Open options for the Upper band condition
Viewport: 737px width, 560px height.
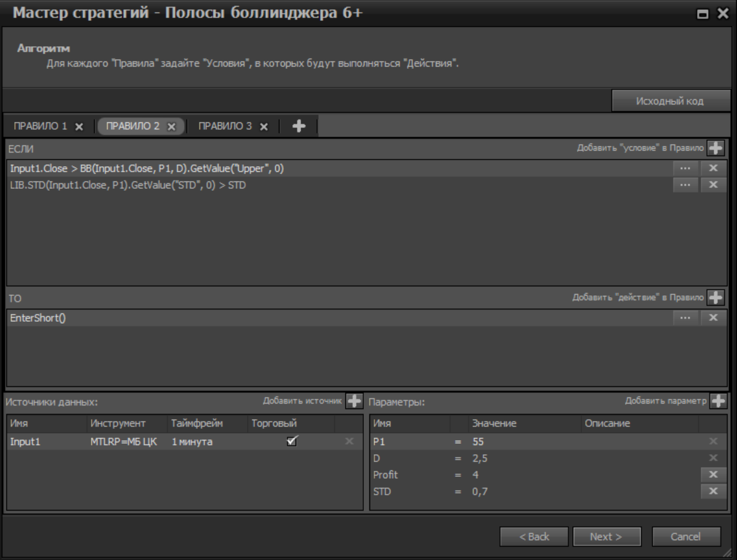click(x=685, y=168)
